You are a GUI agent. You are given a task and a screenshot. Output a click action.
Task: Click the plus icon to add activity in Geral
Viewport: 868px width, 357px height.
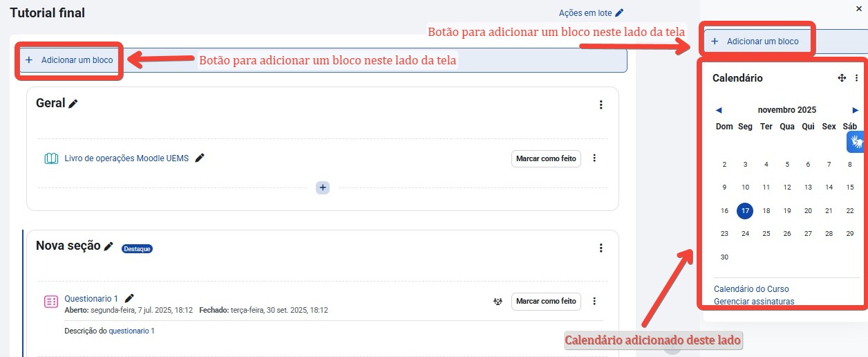323,187
